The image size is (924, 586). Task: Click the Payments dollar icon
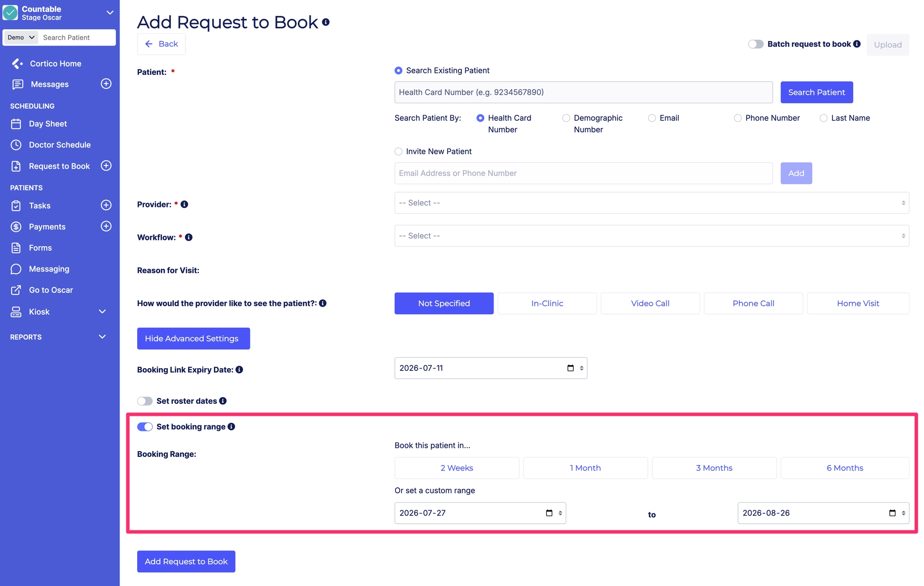click(16, 227)
